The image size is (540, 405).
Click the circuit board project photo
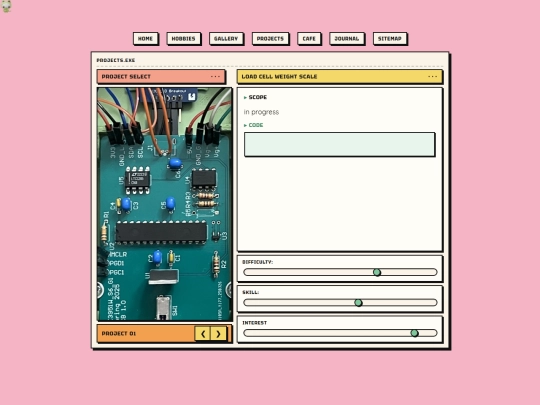tap(165, 204)
